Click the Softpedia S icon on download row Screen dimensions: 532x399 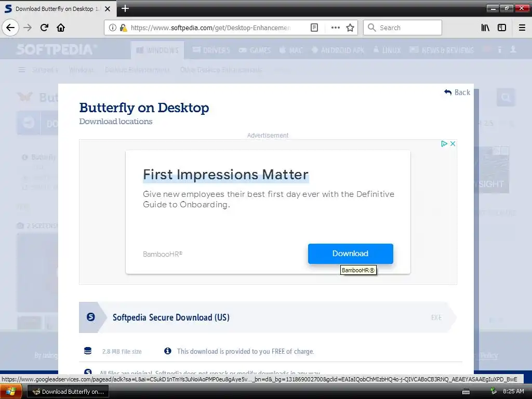tap(90, 317)
